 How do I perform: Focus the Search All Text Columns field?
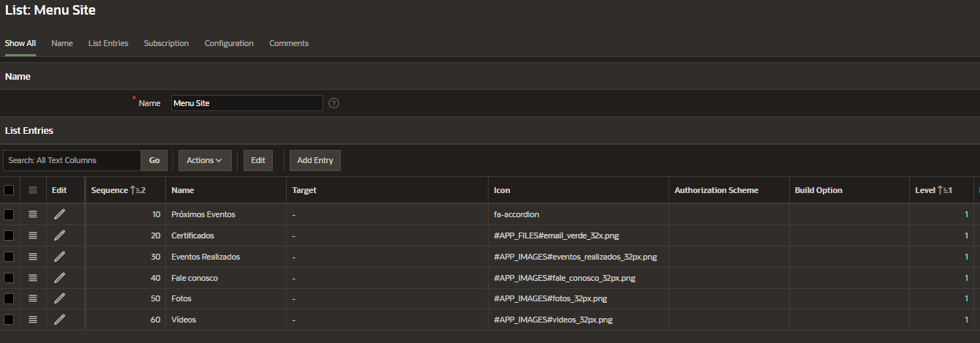(72, 160)
